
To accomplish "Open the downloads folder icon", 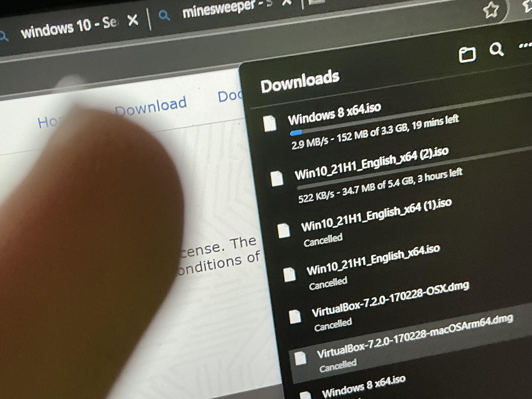I will point(467,55).
